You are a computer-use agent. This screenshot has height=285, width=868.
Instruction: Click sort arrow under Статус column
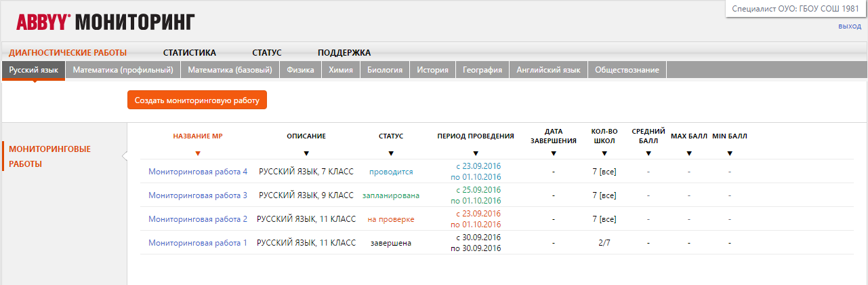[x=391, y=153]
